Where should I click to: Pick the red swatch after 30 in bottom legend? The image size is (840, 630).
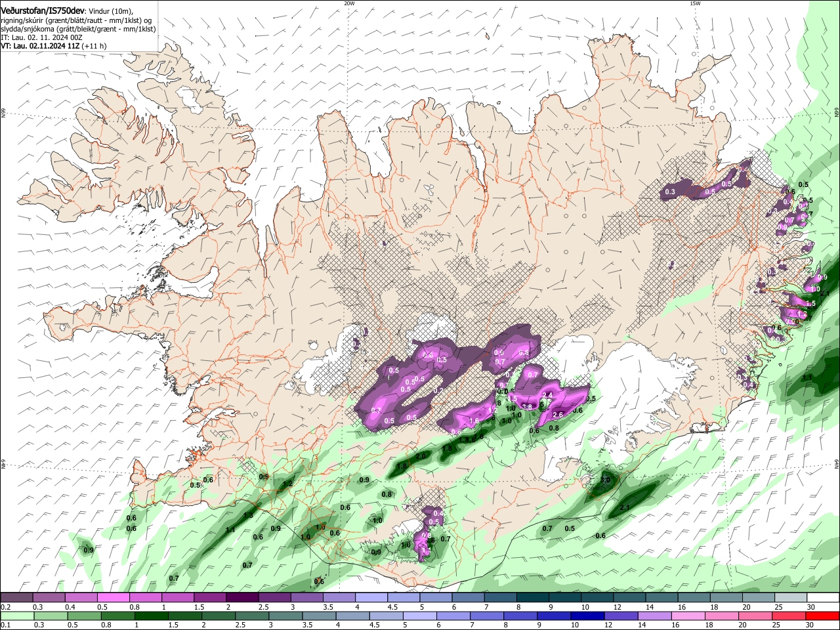[x=823, y=616]
